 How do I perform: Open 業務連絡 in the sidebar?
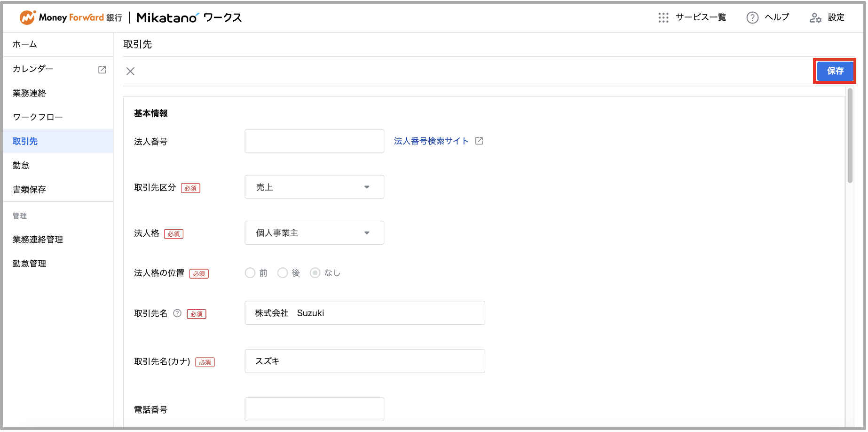pos(58,93)
